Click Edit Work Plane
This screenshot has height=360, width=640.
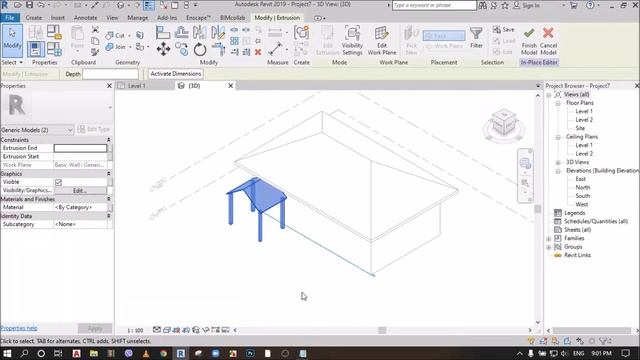pos(382,40)
